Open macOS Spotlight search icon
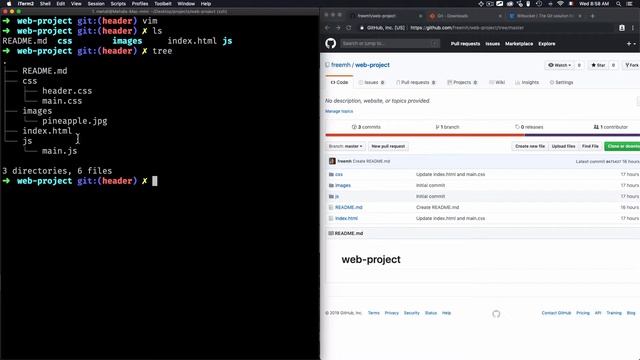The width and height of the screenshot is (640, 360). pyautogui.click(x=618, y=4)
